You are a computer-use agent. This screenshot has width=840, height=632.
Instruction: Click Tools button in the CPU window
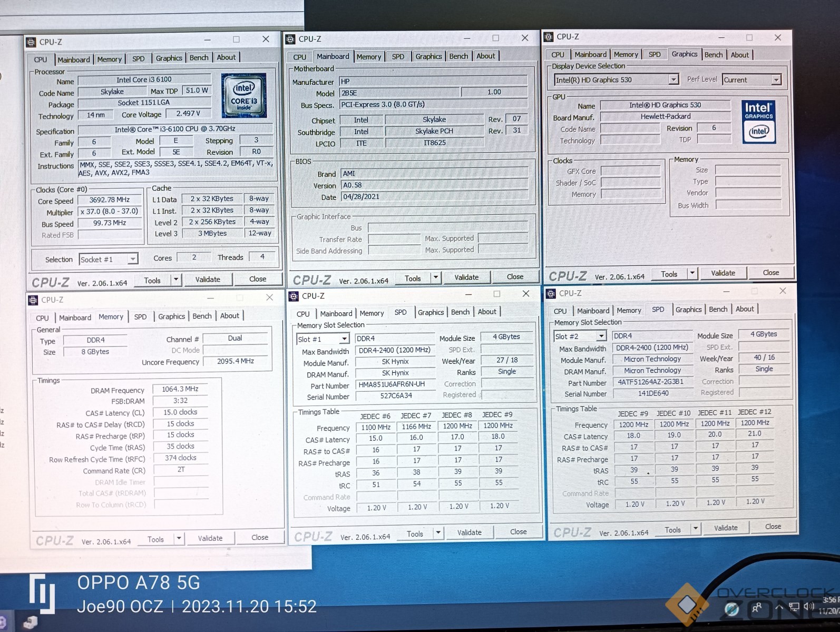(152, 280)
